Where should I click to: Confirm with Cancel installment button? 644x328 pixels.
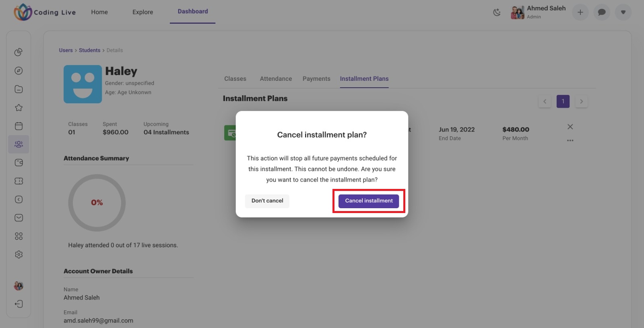coord(369,201)
